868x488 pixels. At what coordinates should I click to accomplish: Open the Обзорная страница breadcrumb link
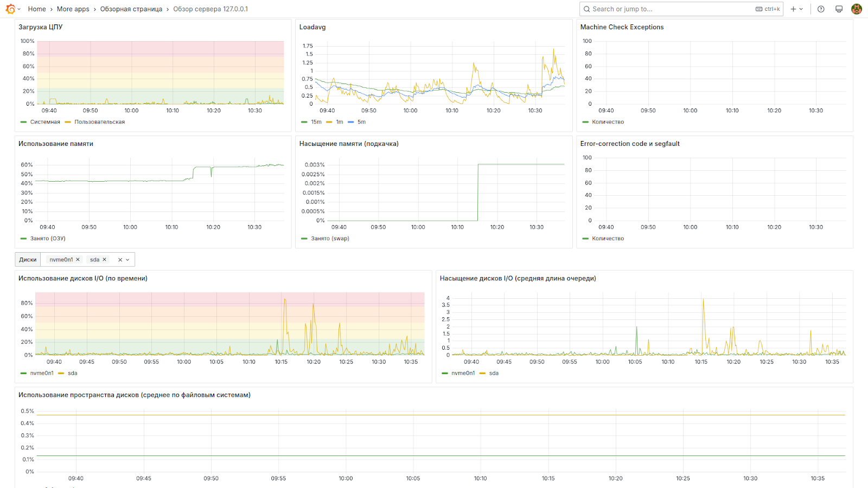click(x=131, y=9)
